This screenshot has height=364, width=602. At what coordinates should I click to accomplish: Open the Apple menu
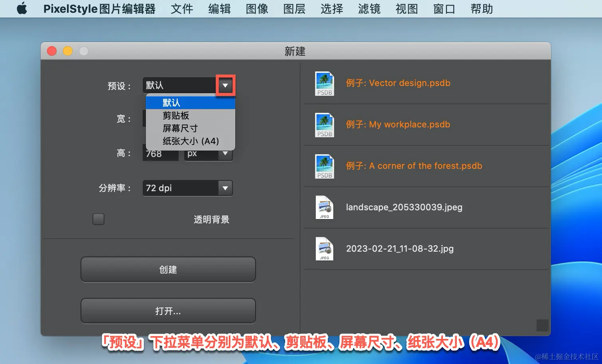[22, 8]
